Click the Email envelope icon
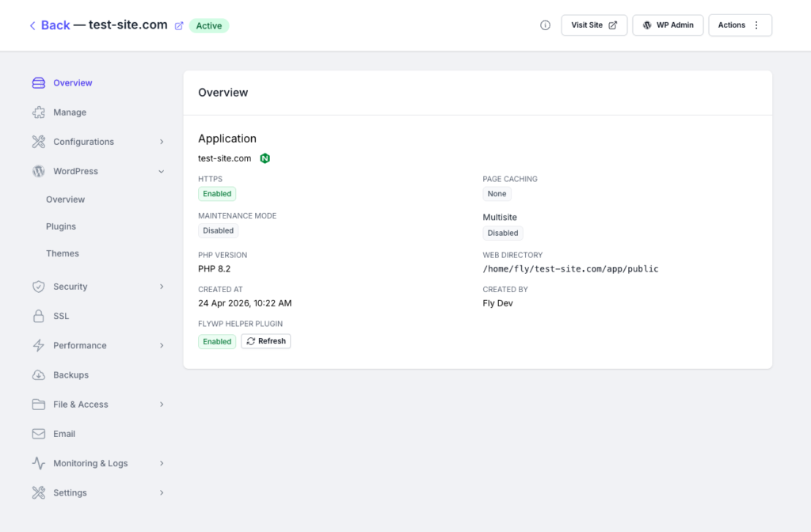Viewport: 811px width, 532px height. [38, 434]
